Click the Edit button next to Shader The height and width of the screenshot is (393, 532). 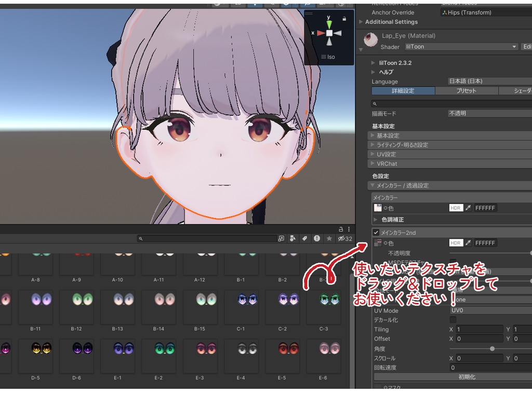(526, 47)
